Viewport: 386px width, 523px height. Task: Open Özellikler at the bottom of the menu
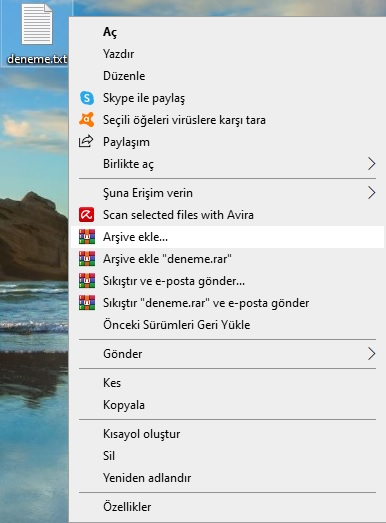(x=227, y=507)
